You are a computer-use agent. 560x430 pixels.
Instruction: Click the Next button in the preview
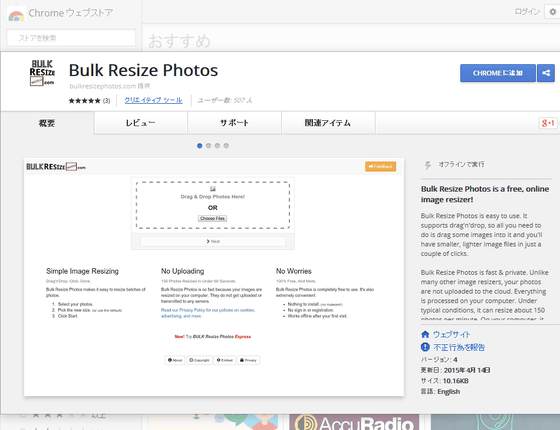pos(213,241)
